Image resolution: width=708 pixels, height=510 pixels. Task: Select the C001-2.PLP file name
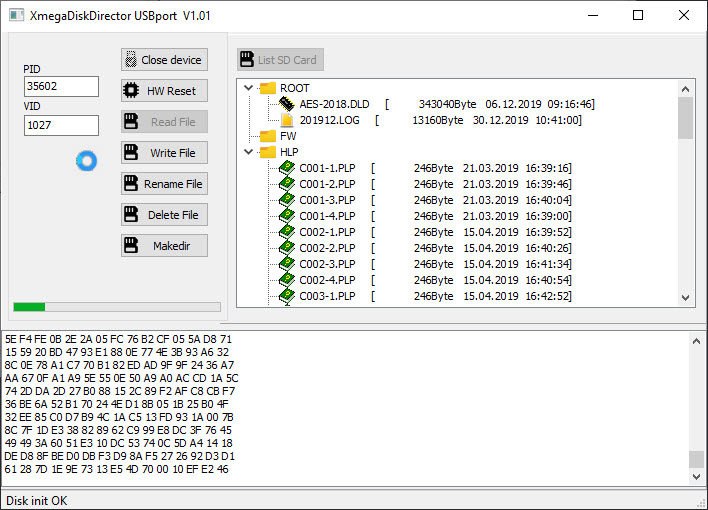click(327, 184)
